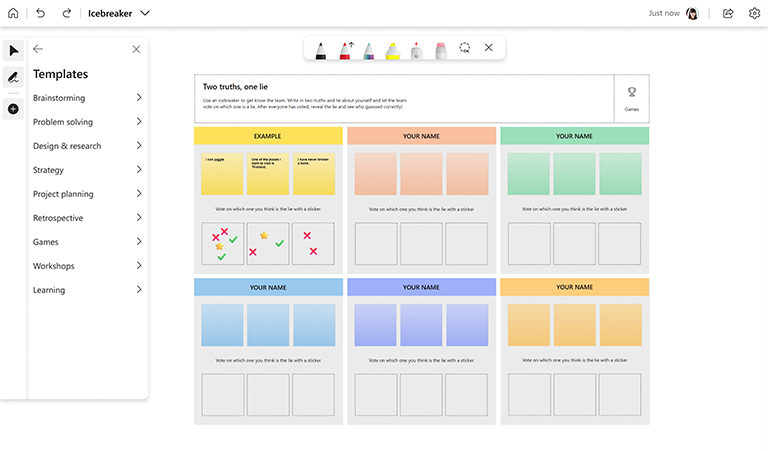Choose the laser pointer tool
768x451 pixels.
point(416,49)
